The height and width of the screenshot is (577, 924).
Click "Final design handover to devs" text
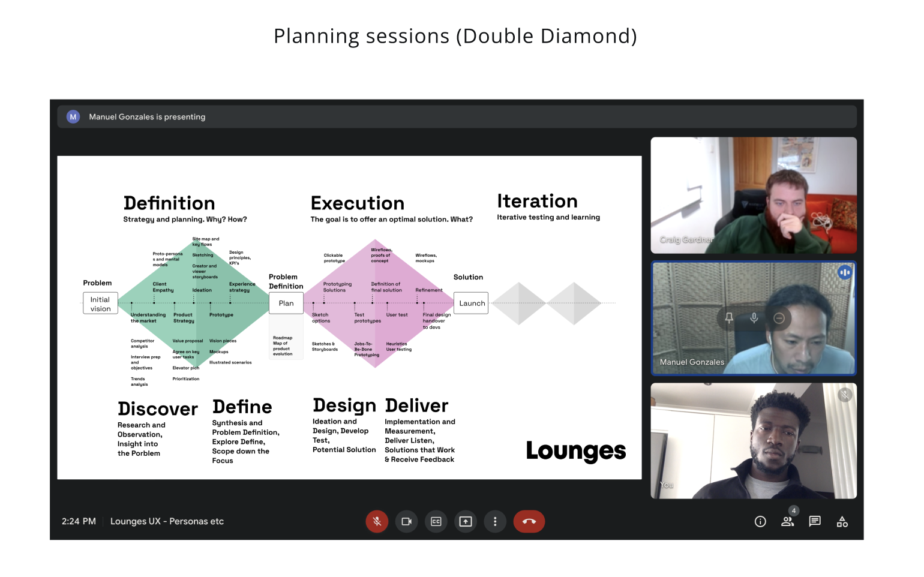[x=436, y=321]
